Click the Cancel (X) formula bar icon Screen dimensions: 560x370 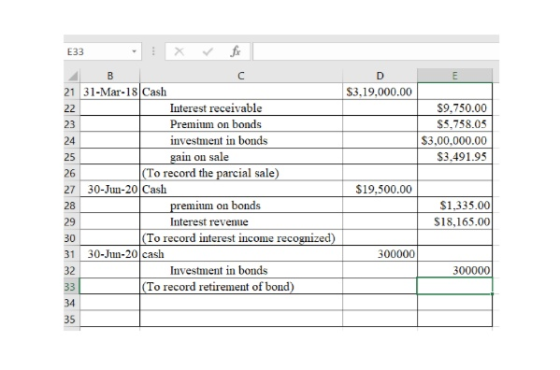[179, 52]
